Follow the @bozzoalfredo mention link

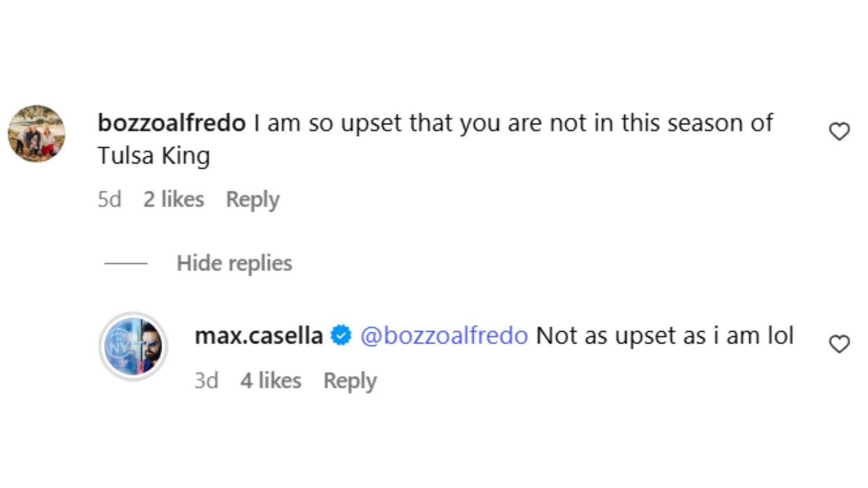coord(444,336)
